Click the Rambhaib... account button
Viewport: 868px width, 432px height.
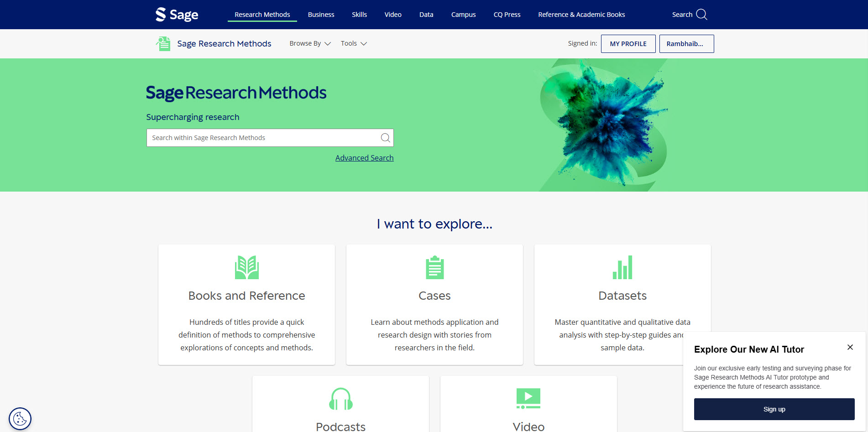pyautogui.click(x=687, y=44)
